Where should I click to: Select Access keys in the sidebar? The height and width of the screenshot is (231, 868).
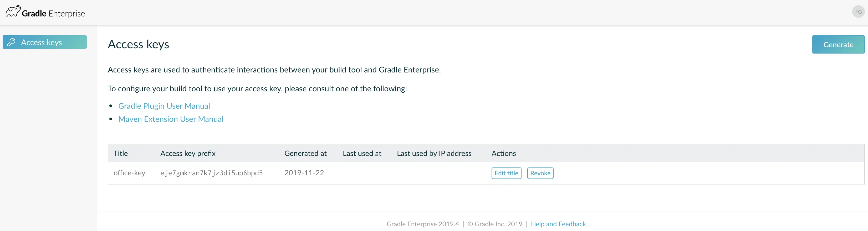click(x=44, y=42)
